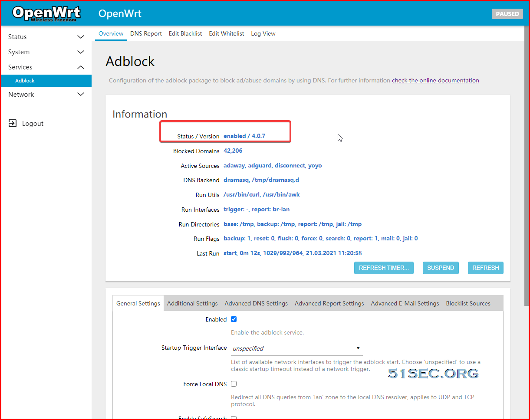Viewport: 530px width, 420px height.
Task: Select the Additional Settings tab
Action: tap(192, 303)
